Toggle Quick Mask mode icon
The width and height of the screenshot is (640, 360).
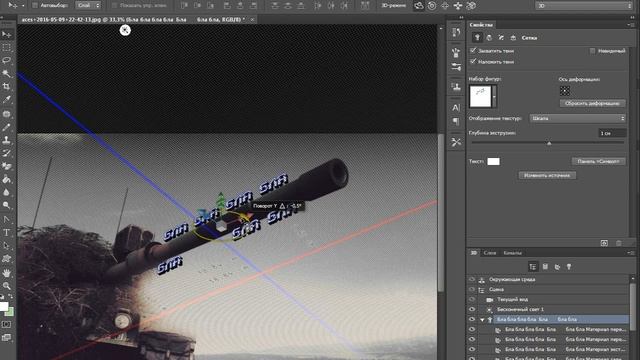pyautogui.click(x=7, y=324)
